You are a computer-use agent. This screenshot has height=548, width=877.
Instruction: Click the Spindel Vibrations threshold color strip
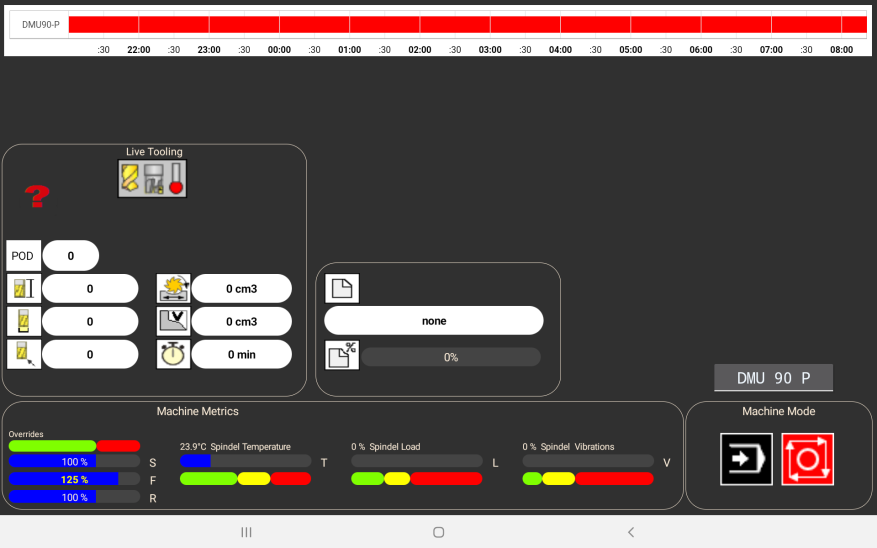(588, 479)
